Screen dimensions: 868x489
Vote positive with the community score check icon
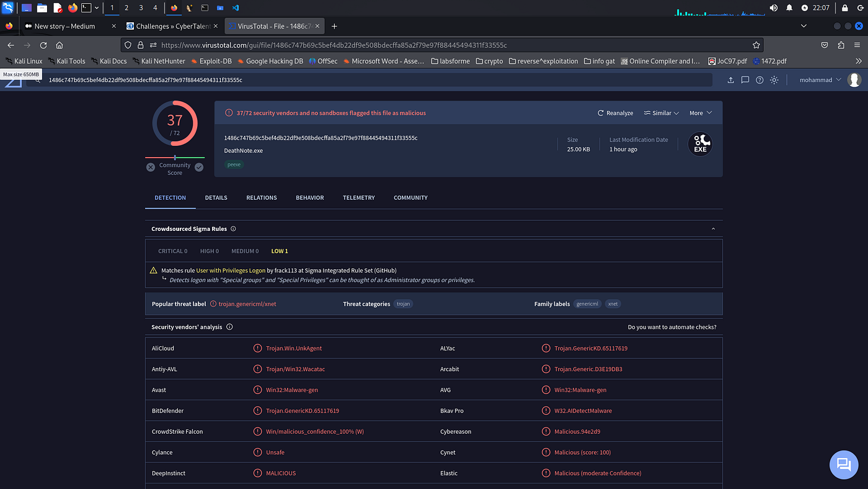[x=199, y=168]
